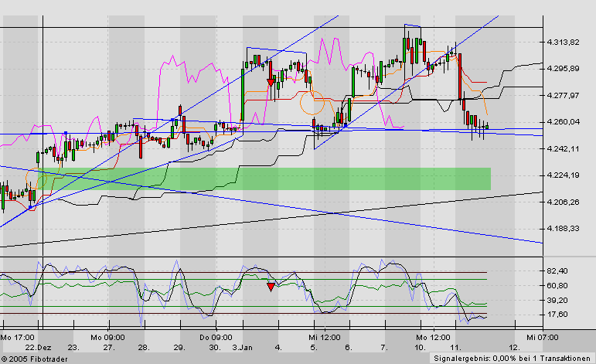Click time axis label Mi 07:00

click(543, 338)
